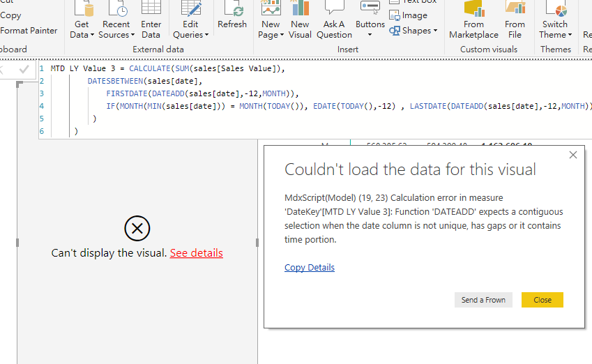
Task: Click the Switch Theme icon
Action: click(556, 8)
